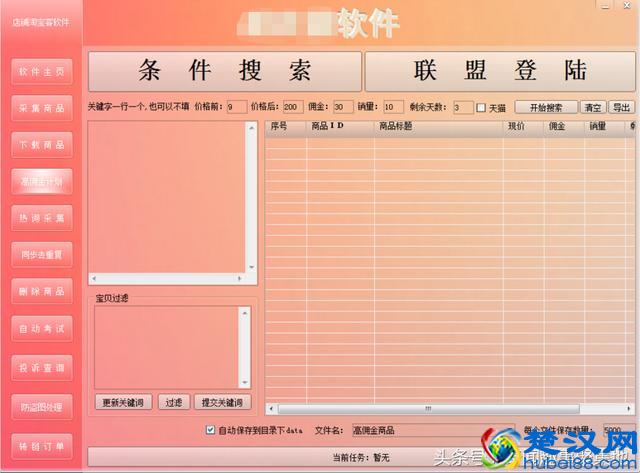Click the 提交关键词 button
This screenshot has width=640, height=473.
click(222, 402)
